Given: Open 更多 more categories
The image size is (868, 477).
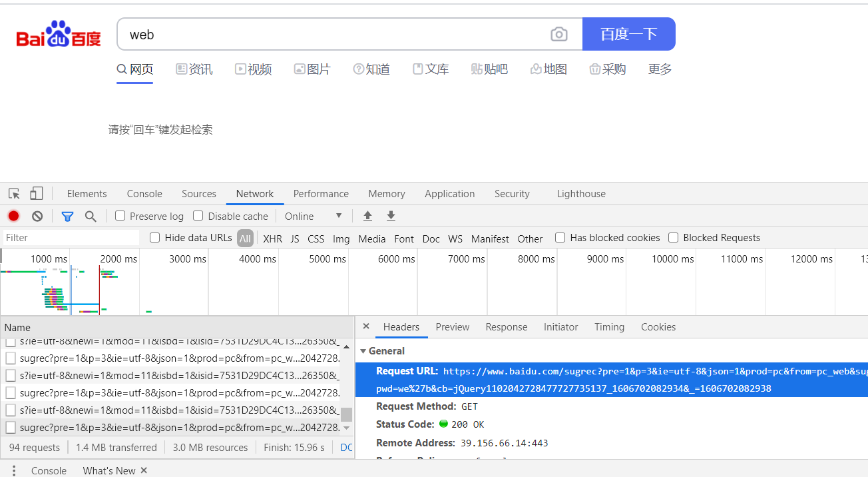Looking at the screenshot, I should (660, 69).
